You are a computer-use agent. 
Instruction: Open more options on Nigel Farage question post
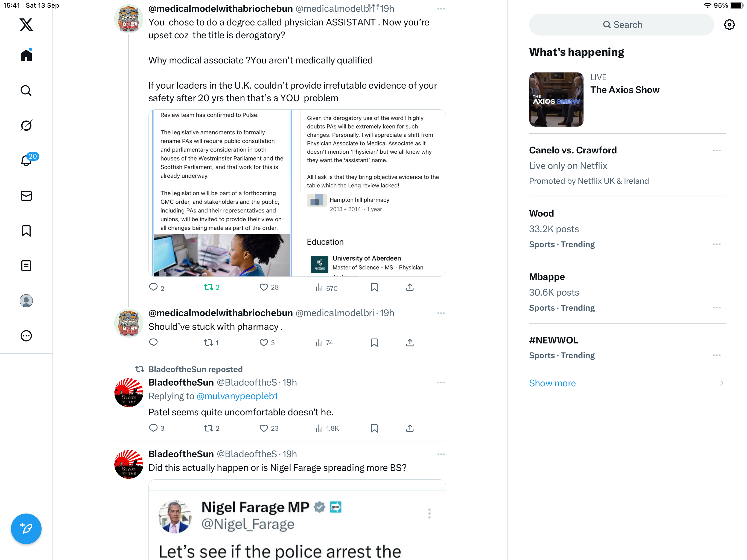(441, 454)
